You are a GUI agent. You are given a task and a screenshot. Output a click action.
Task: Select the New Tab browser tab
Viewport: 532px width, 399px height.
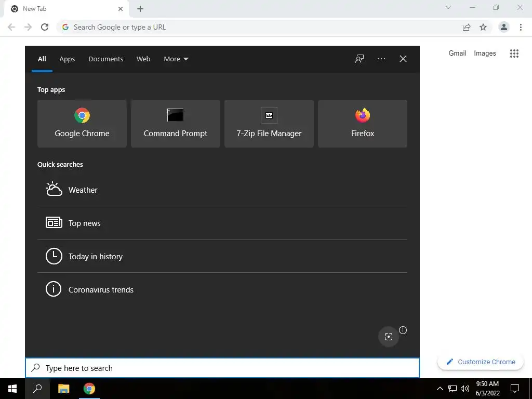coord(66,9)
